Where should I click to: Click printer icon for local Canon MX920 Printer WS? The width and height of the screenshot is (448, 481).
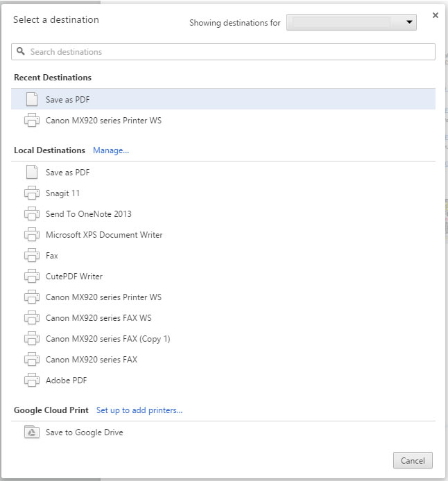pos(32,297)
